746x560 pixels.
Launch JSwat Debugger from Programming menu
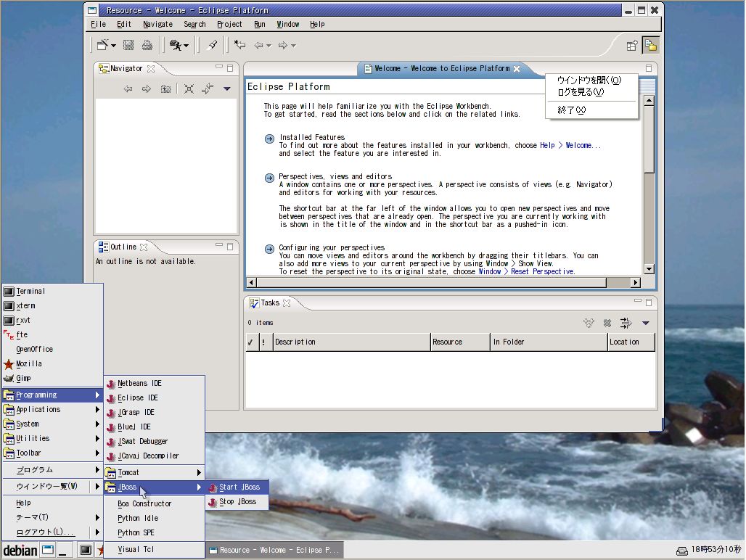[x=154, y=442]
